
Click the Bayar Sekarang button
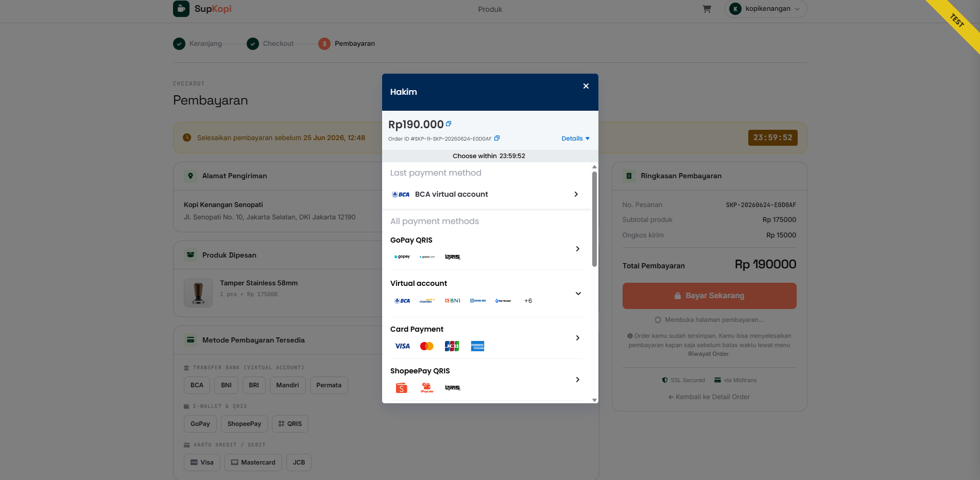(709, 296)
